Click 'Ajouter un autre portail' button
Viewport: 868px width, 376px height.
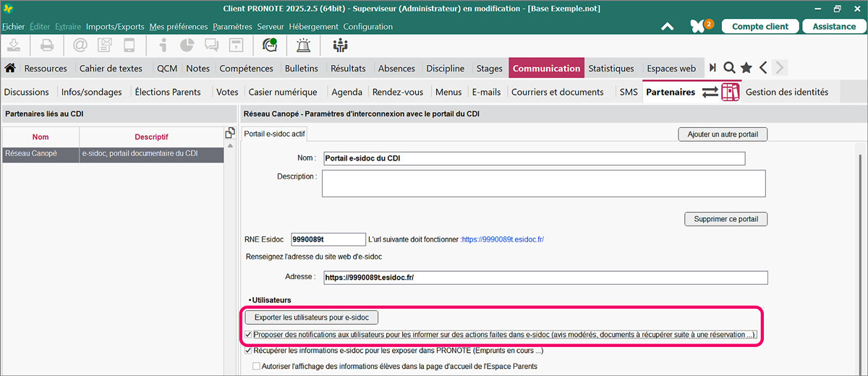pyautogui.click(x=723, y=134)
